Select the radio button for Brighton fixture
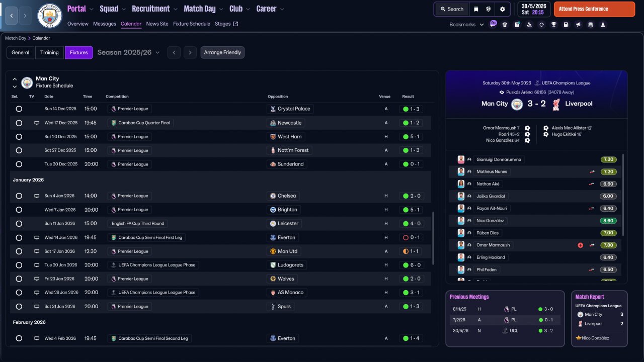This screenshot has width=644, height=362. point(19,210)
